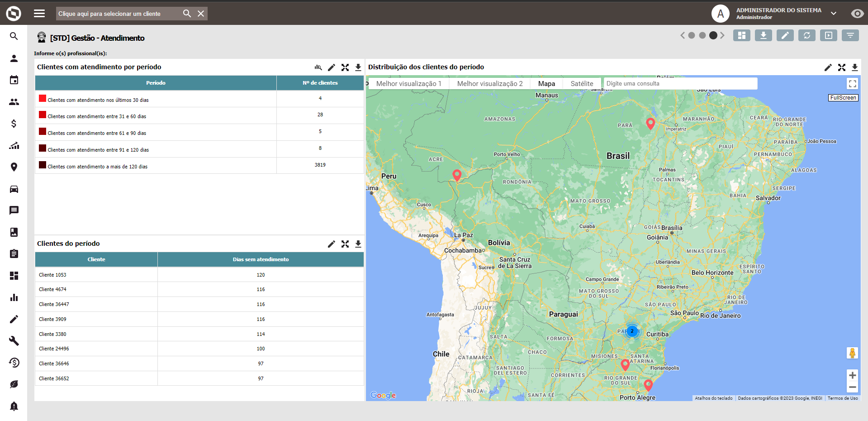This screenshot has height=421, width=868.
Task: Click the notifications bell icon in sidebar
Action: 14,406
